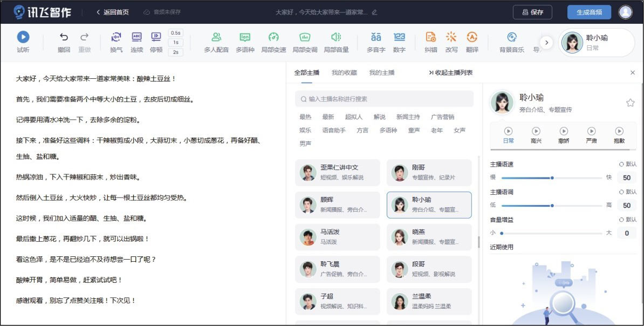Collapse the list via 收起主播列表
The height and width of the screenshot is (326, 644).
tap(450, 72)
